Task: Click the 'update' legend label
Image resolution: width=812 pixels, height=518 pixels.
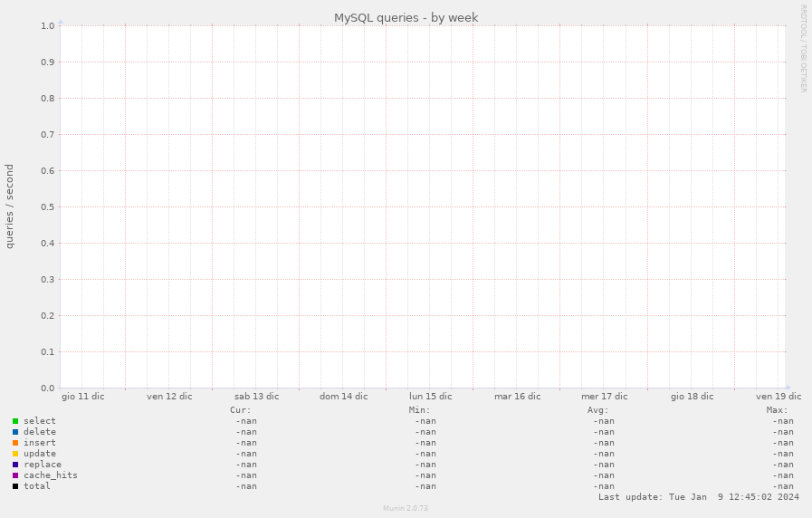Action: (x=39, y=454)
